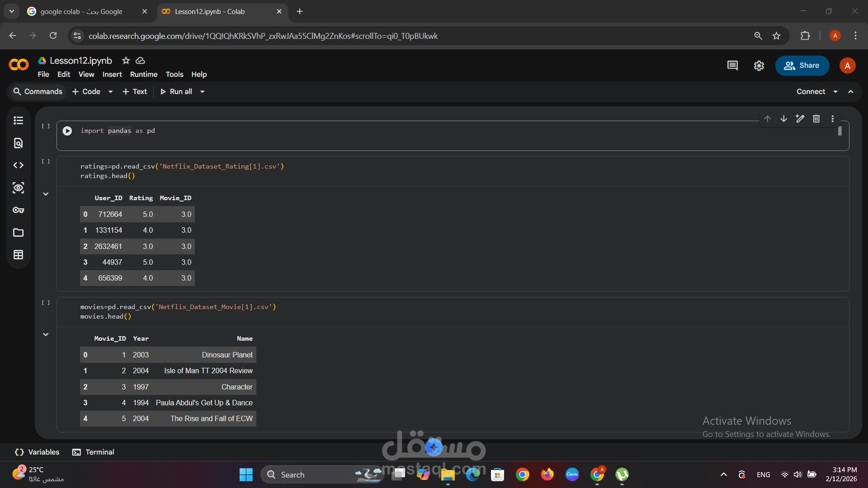Toggle header visibility with the up chevron

point(851,92)
